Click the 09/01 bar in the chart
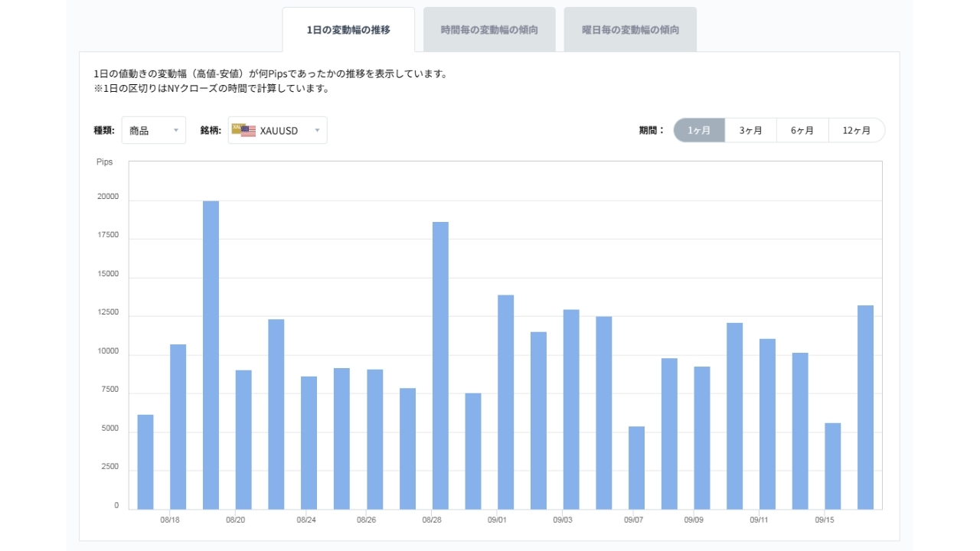The image size is (980, 551). pos(506,403)
